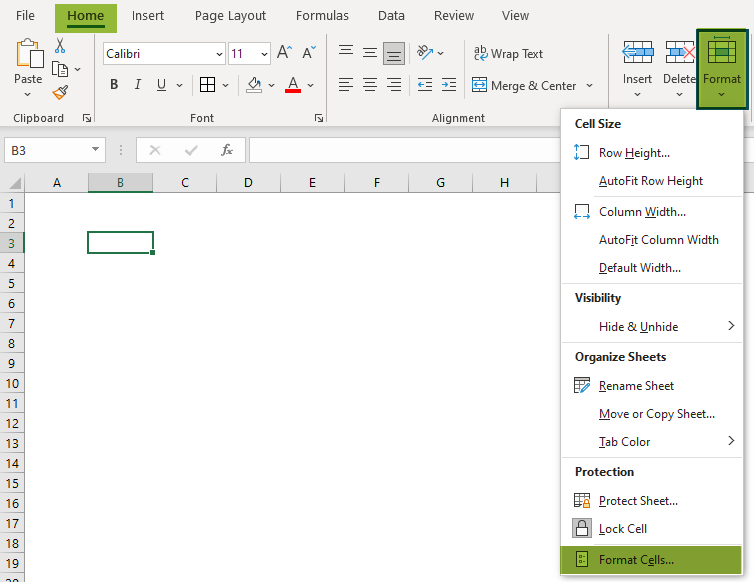
Task: Select Format Cells menu item
Action: point(652,560)
